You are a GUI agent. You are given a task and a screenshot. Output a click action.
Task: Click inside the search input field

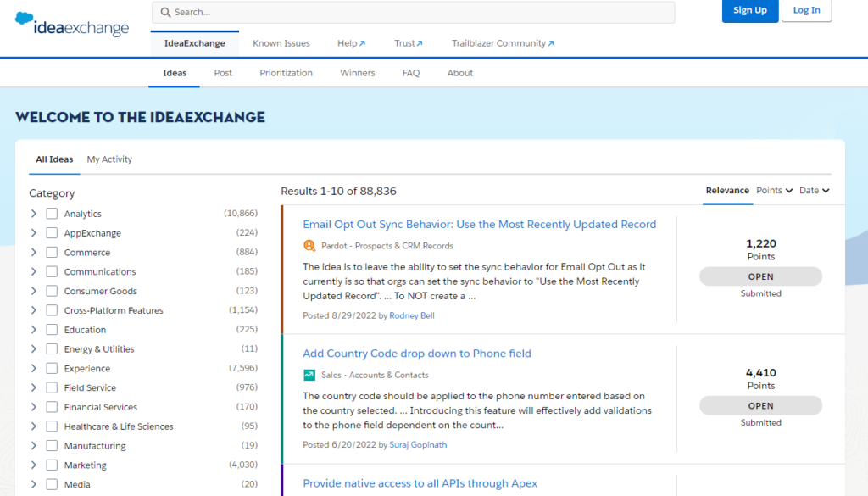[381, 12]
